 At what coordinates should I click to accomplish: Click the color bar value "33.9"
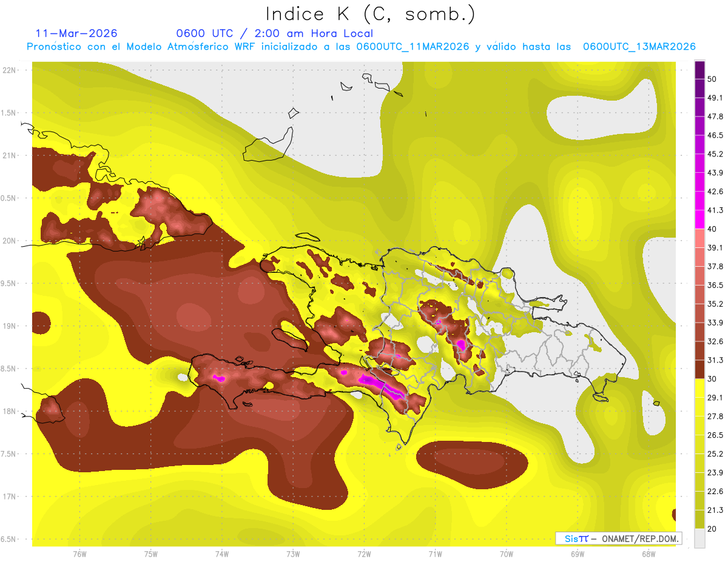[715, 323]
